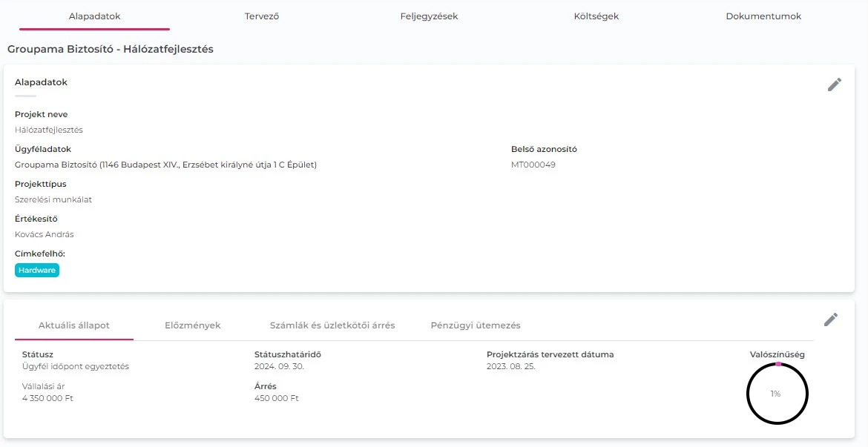Select the Alapadatok tab
This screenshot has width=868, height=447.
(94, 15)
